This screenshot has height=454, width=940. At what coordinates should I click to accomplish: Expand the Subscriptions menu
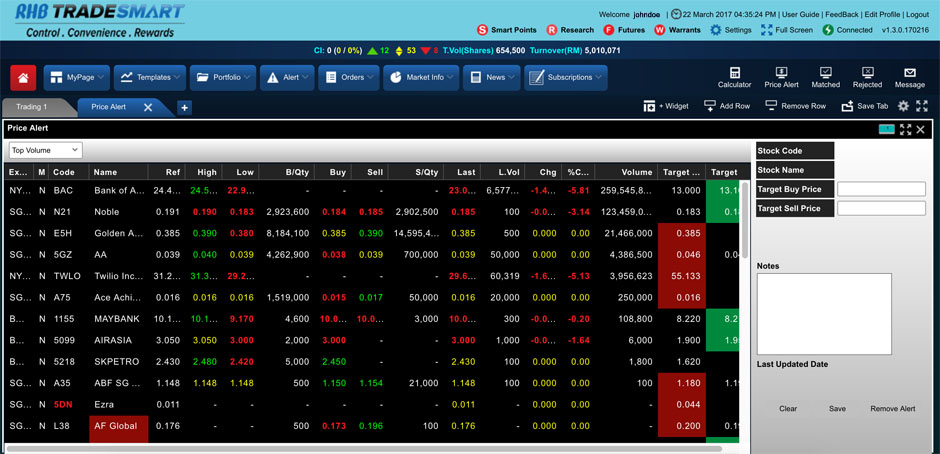[x=566, y=77]
